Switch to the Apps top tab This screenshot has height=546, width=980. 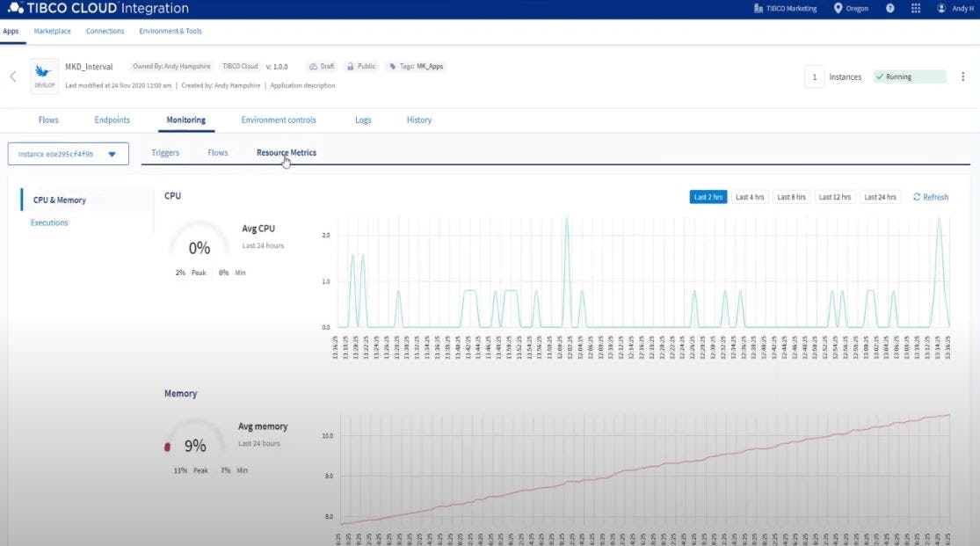point(11,32)
